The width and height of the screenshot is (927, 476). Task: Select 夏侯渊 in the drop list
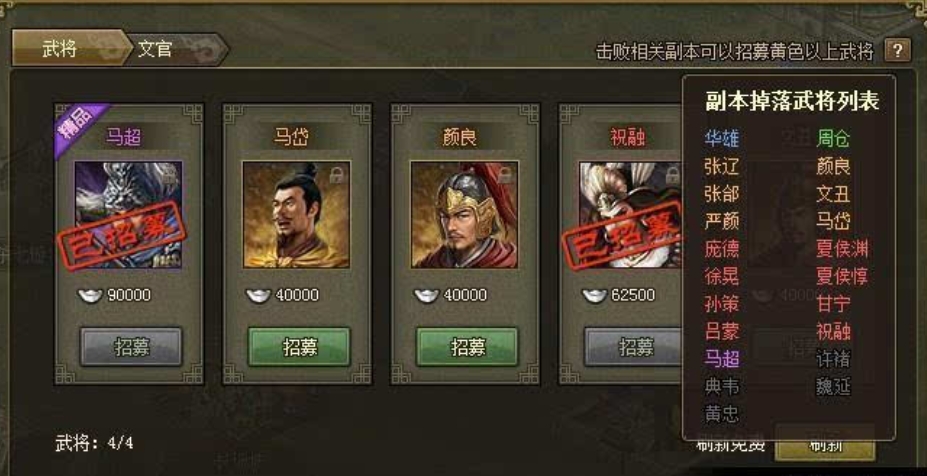tap(842, 248)
